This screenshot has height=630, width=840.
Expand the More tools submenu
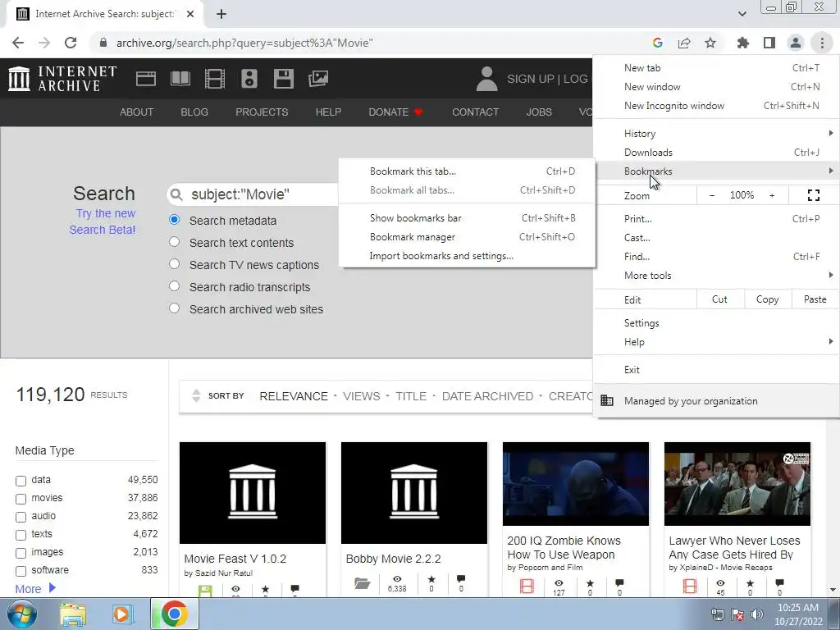715,276
